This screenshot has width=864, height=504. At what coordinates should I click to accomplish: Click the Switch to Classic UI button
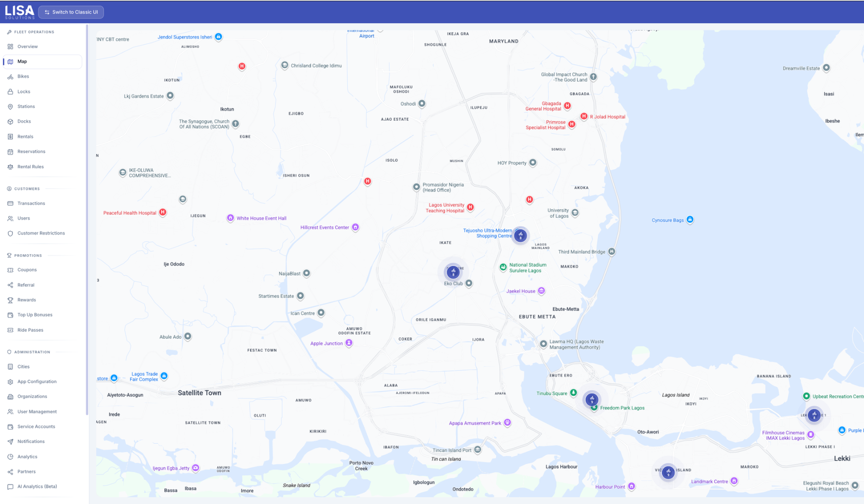pos(71,12)
